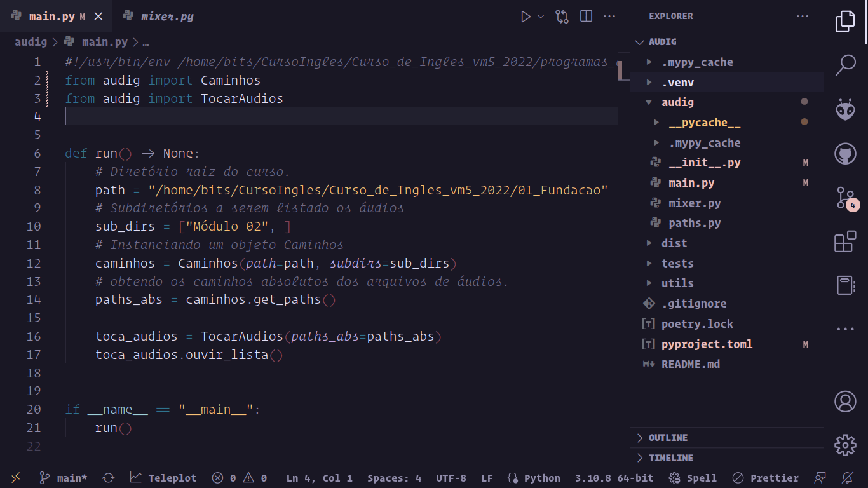Click Ln 4, Col 1 cursor position
The image size is (868, 488).
(319, 478)
